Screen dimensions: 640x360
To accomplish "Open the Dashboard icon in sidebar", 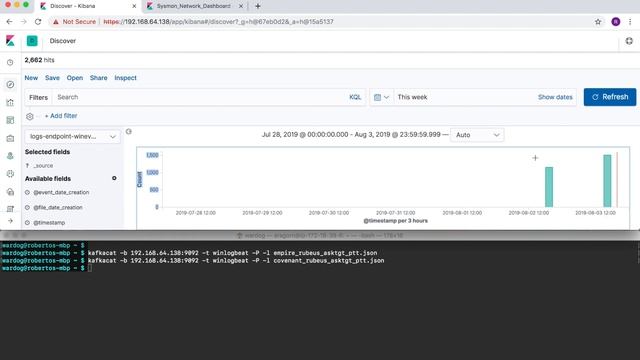I will (x=10, y=120).
